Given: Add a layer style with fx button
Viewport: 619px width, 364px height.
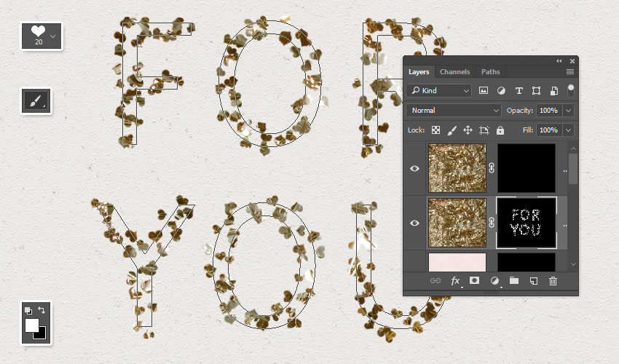Looking at the screenshot, I should (456, 281).
